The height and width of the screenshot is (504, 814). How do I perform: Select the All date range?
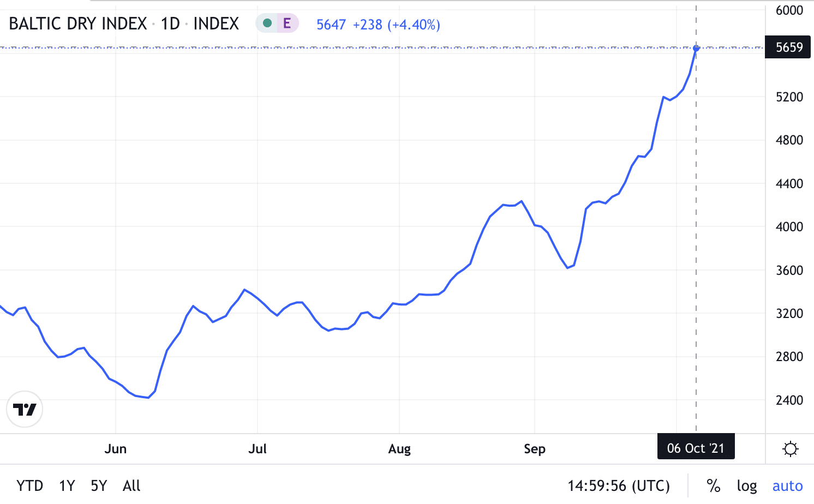(x=131, y=485)
